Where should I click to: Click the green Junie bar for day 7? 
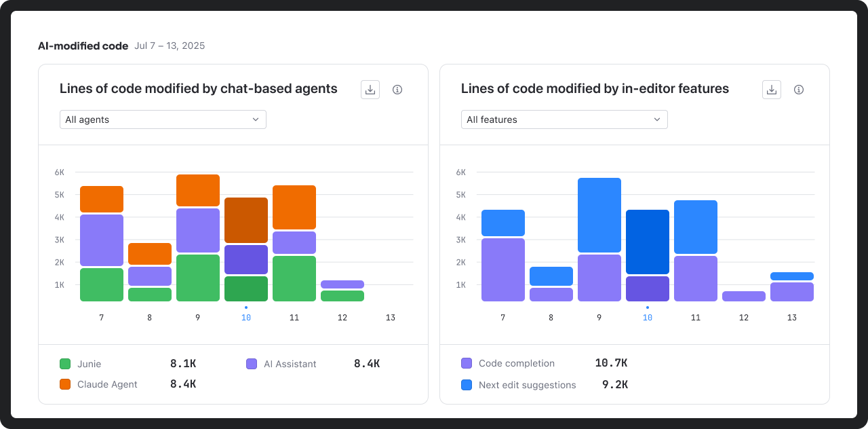pos(102,284)
